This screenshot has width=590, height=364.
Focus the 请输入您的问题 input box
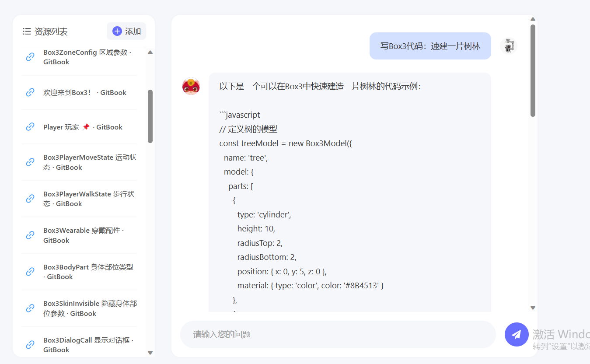pos(338,334)
